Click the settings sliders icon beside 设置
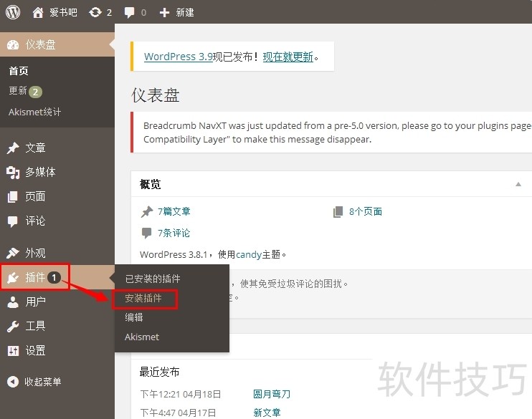532x419 pixels. pyautogui.click(x=13, y=350)
